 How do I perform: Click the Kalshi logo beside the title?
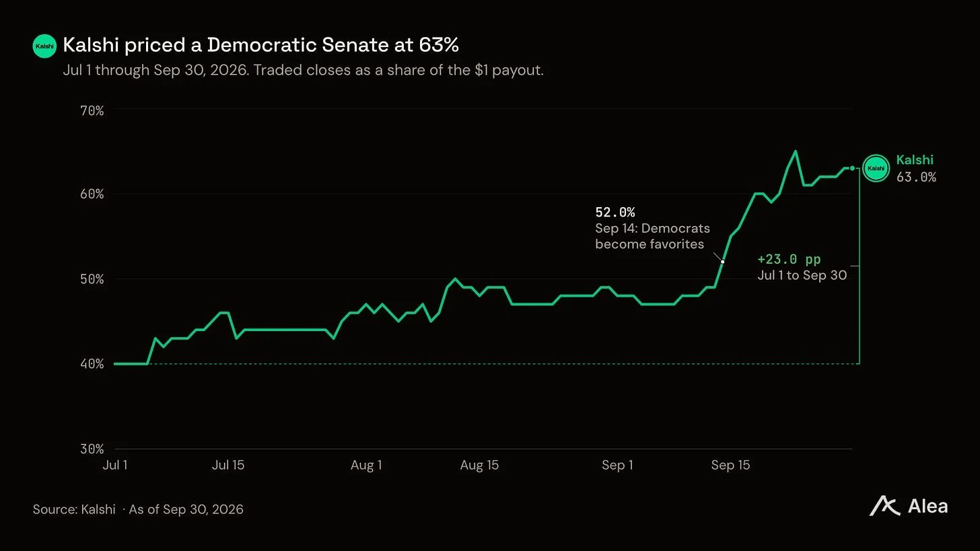click(x=44, y=46)
